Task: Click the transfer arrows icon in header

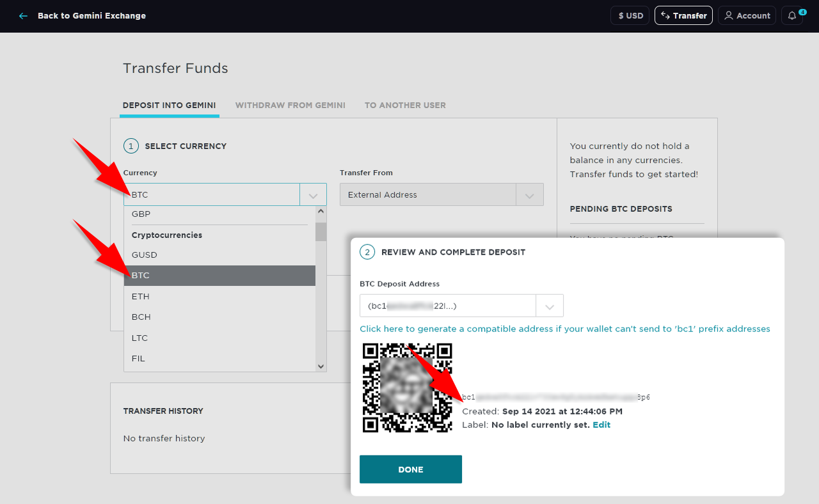Action: coord(665,16)
